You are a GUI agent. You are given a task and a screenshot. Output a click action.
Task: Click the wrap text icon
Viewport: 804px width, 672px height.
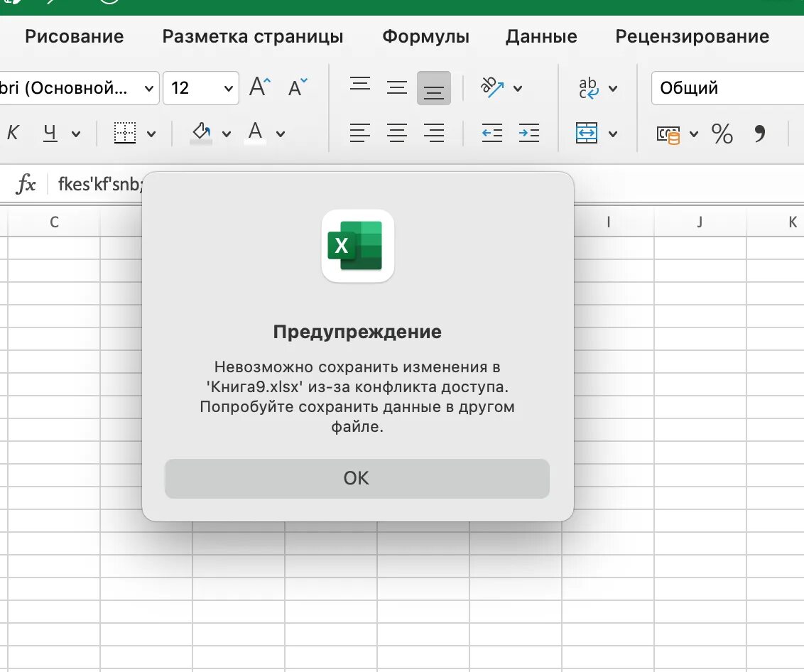589,87
